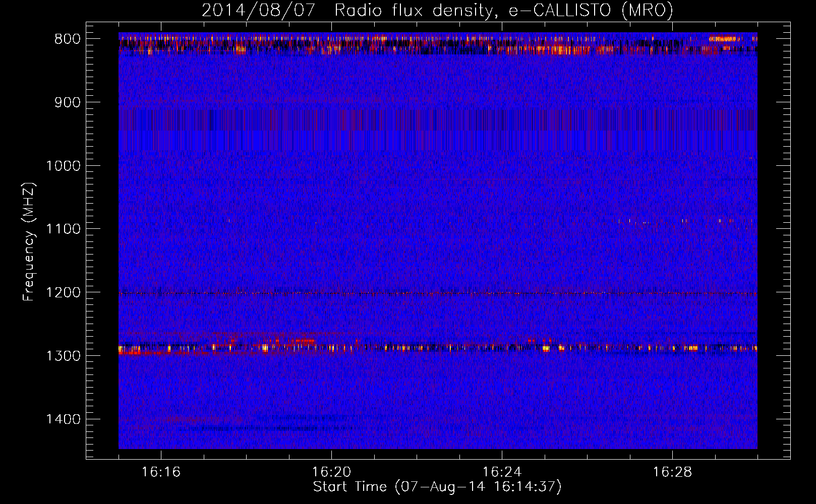The width and height of the screenshot is (816, 504).
Task: Click the '16:28' time axis label
Action: coord(672,472)
